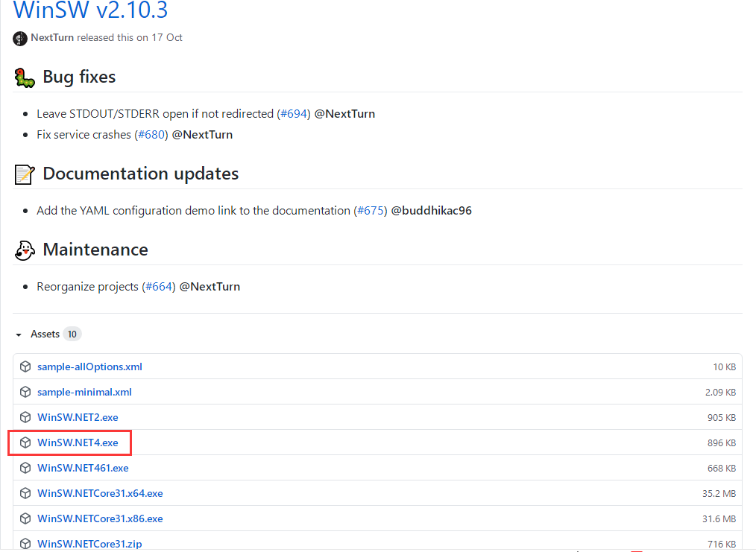This screenshot has width=756, height=552.
Task: Download WinSW.NET4.exe asset
Action: coord(78,442)
